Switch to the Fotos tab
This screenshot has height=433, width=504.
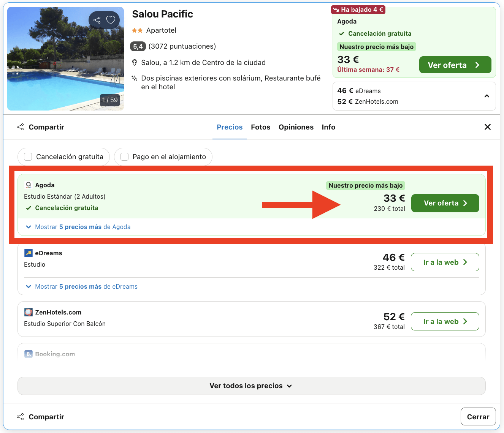pos(260,127)
